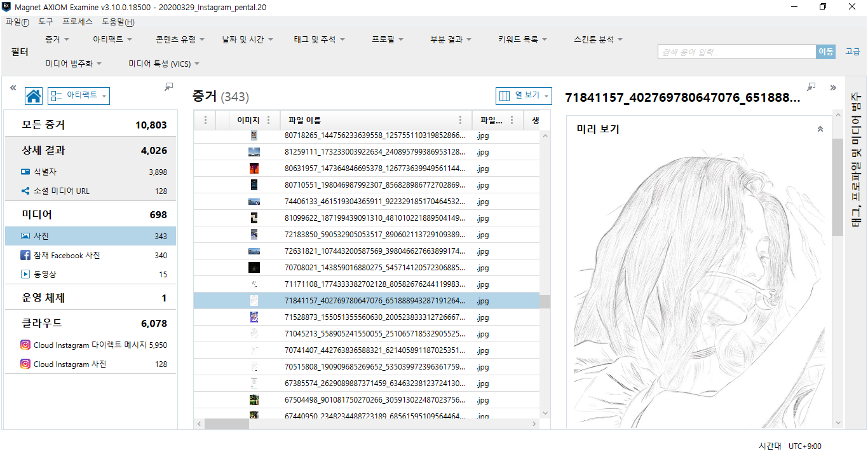Image resolution: width=868 pixels, height=463 pixels.
Task: Select row 80718265_144756233639558
Action: click(367, 135)
